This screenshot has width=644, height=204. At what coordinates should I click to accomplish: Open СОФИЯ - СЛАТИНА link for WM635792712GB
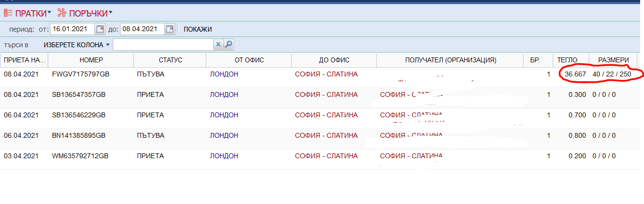tap(326, 156)
